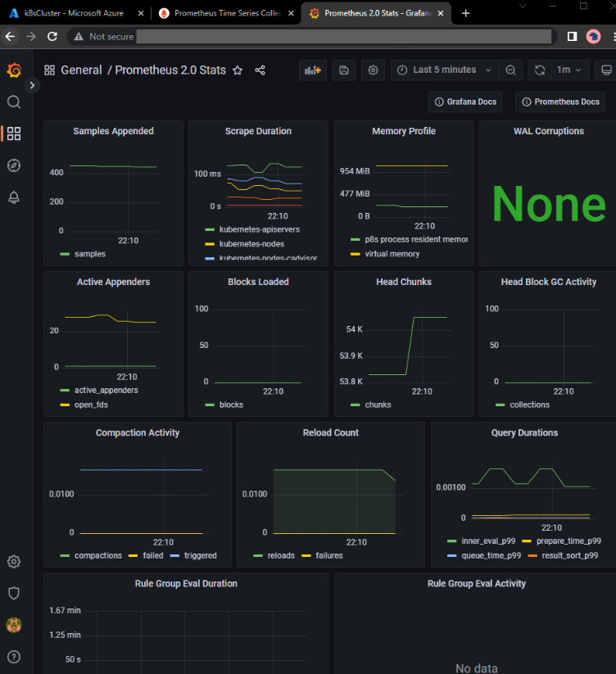Open Server Admin shield icon
616x674 pixels.
coord(14,593)
